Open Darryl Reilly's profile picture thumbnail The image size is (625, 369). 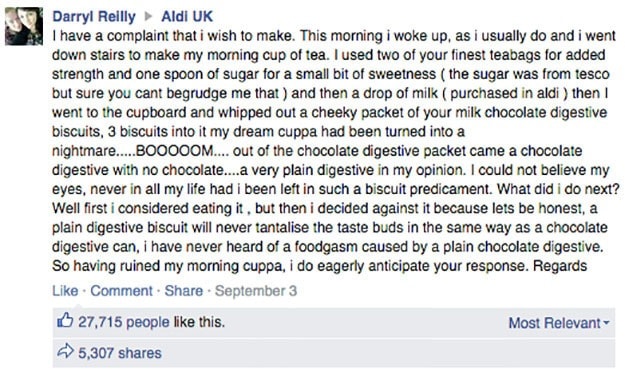[24, 26]
